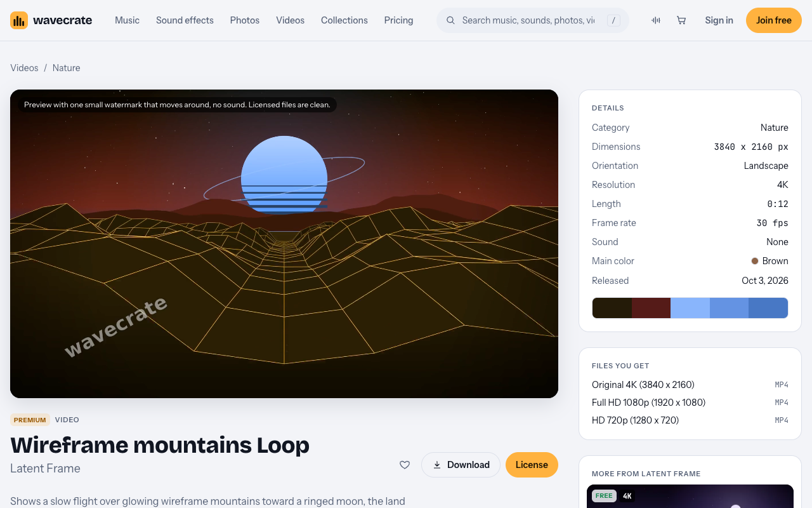The image size is (812, 508).
Task: Click the wireframe mountains video preview
Action: coord(284,244)
